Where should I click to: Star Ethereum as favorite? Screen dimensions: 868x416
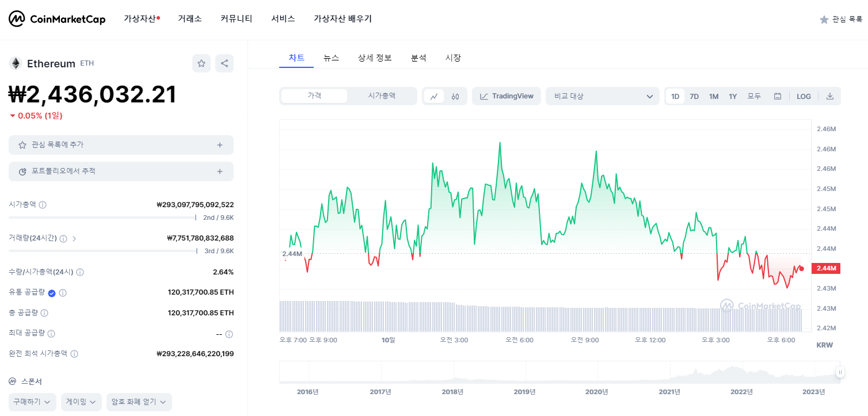(x=201, y=63)
